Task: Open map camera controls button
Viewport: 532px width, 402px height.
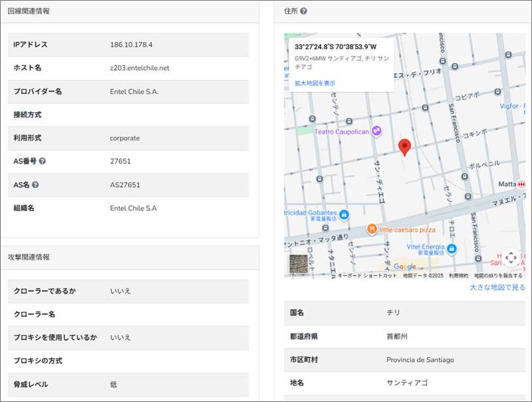Action: point(510,258)
